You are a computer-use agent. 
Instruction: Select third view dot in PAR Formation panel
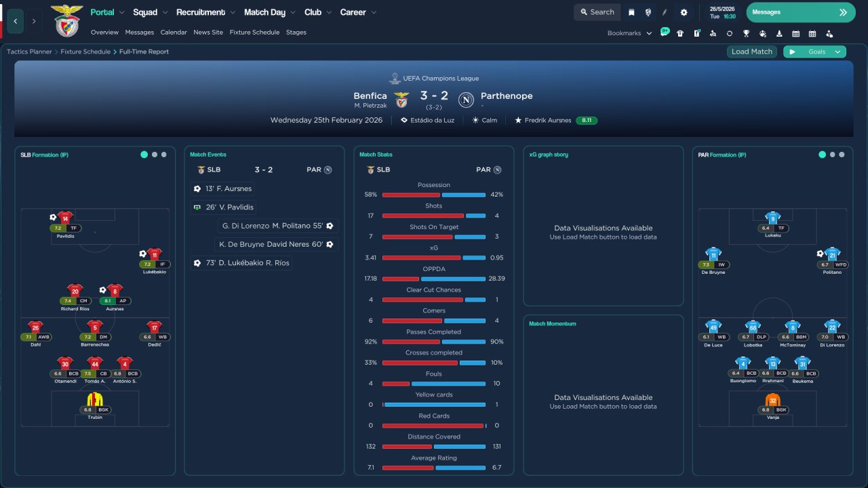(x=842, y=155)
